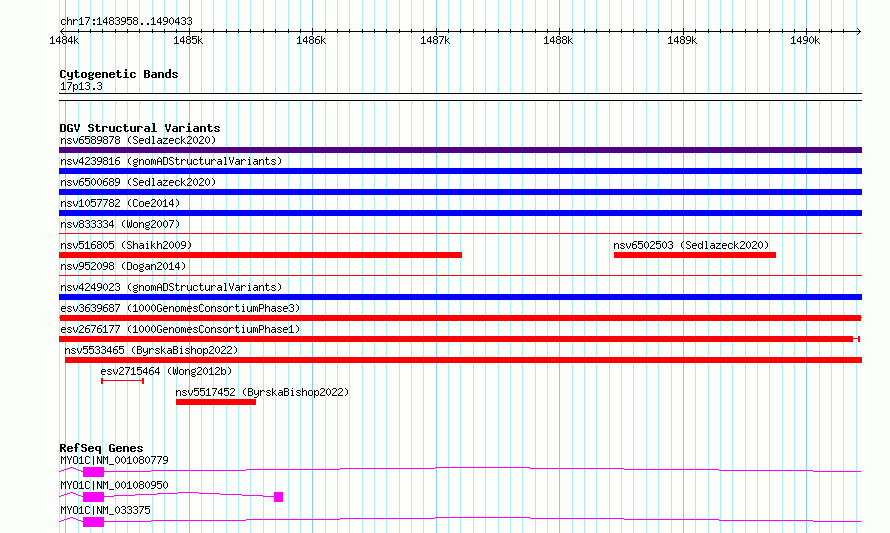
Task: Click the RefSeq Genes track title
Action: tap(101, 448)
